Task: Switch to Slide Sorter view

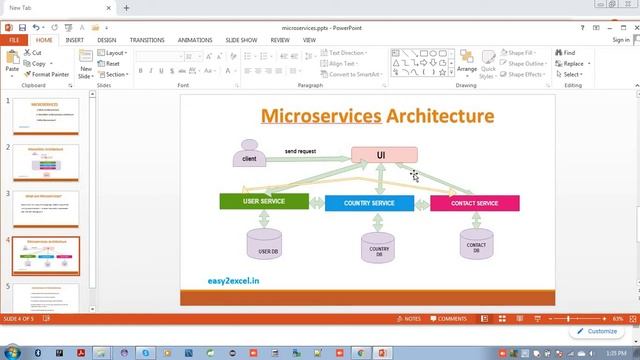Action: pyautogui.click(x=502, y=319)
